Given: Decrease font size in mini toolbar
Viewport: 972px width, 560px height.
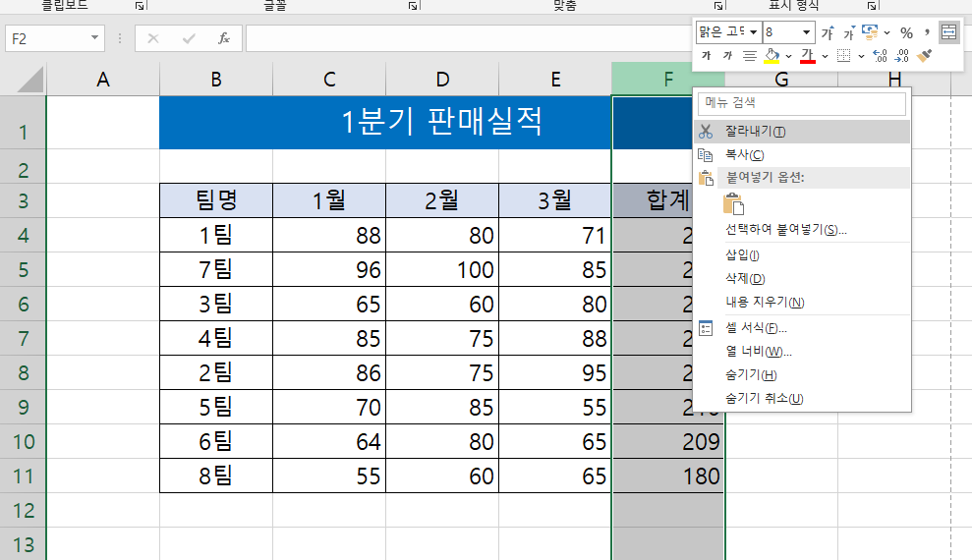Looking at the screenshot, I should (x=849, y=32).
